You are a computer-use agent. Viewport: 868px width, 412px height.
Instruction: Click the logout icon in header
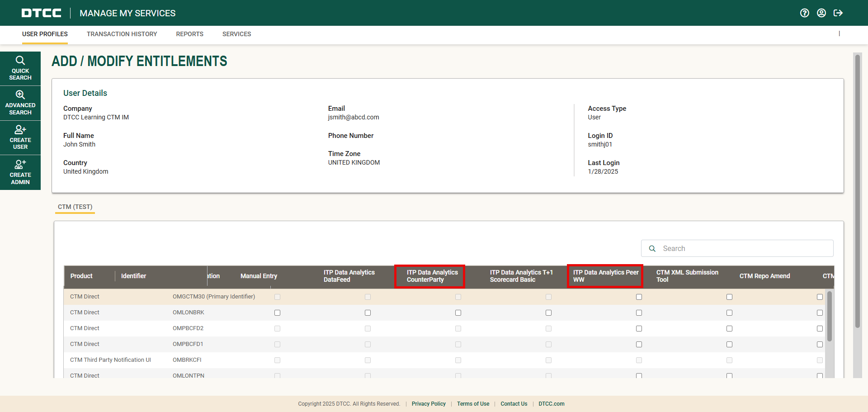pos(838,13)
